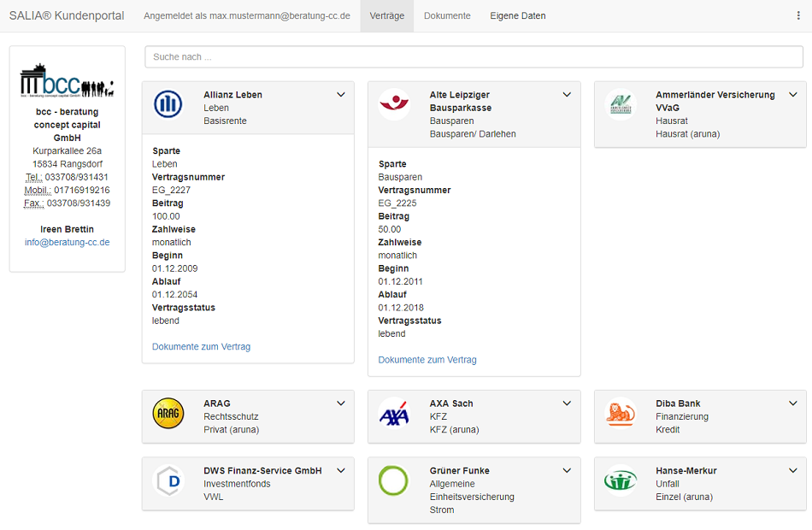The width and height of the screenshot is (812, 530).
Task: Collapse the Allianz Leben contract card
Action: [341, 95]
